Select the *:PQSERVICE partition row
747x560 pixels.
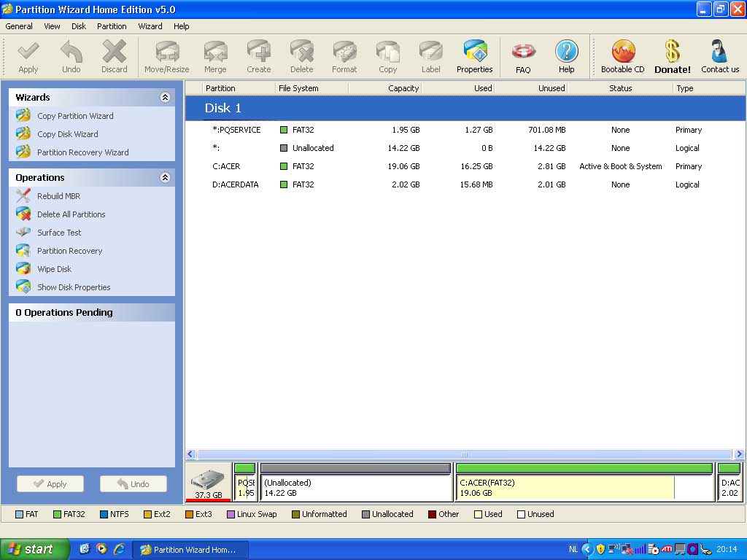pyautogui.click(x=465, y=130)
